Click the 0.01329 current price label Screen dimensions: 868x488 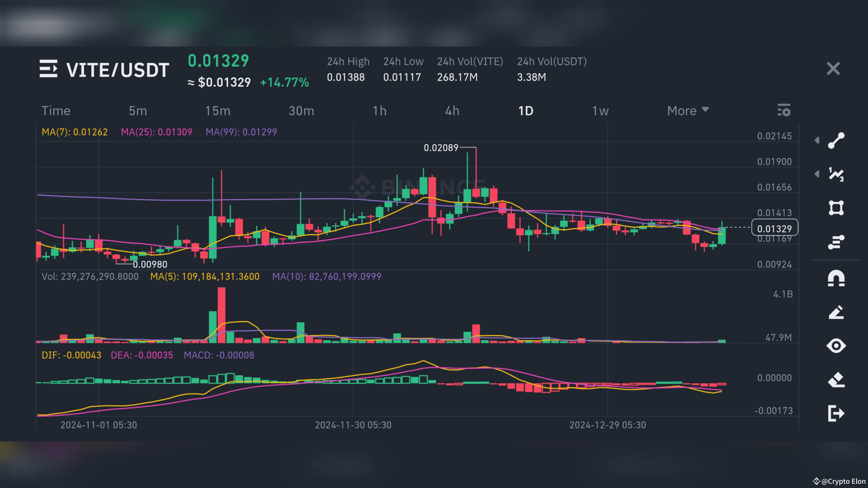pos(774,229)
